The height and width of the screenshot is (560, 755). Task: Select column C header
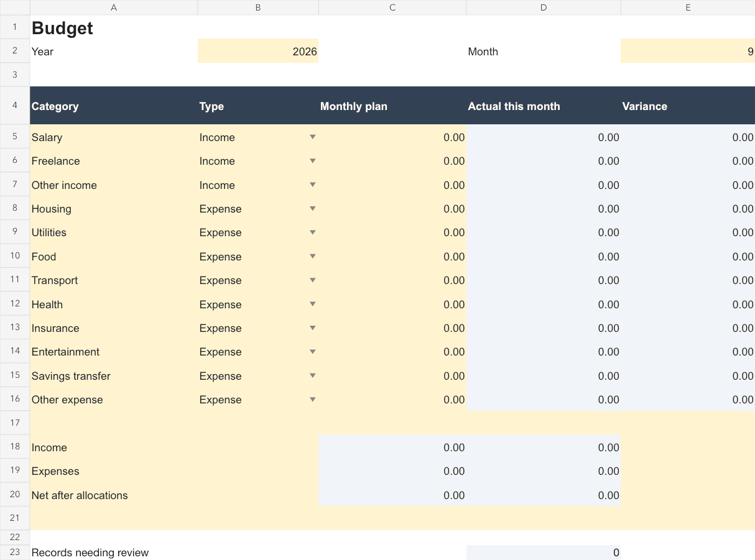[392, 7]
